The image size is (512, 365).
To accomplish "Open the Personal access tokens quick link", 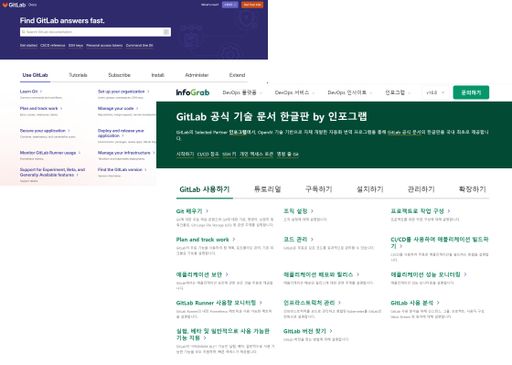I will point(104,45).
